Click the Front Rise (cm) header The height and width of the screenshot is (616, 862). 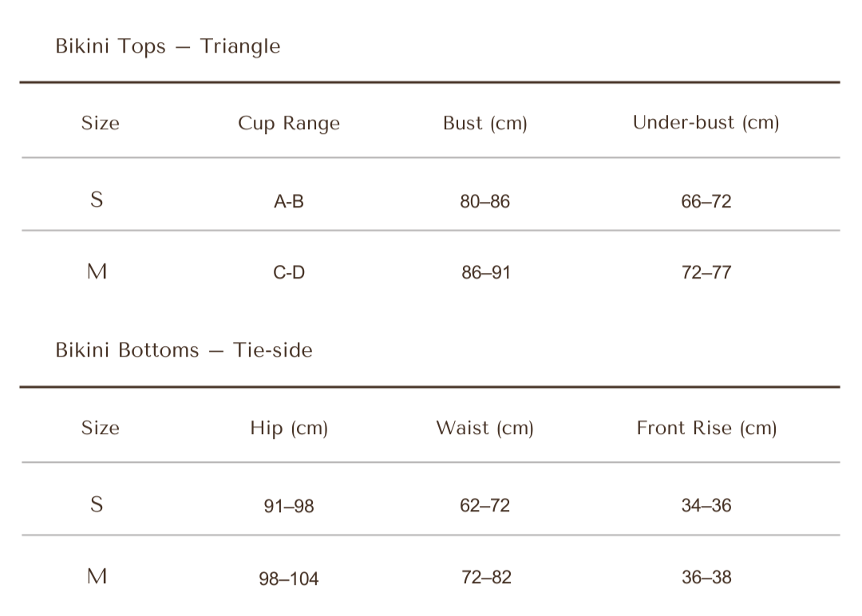(x=706, y=428)
